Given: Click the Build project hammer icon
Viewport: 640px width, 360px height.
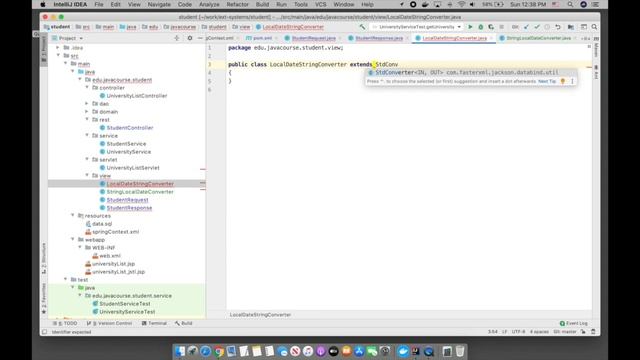Looking at the screenshot, I should pos(362,27).
